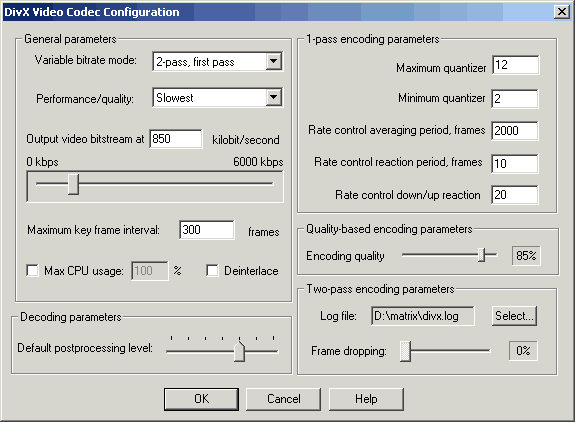Click the Minimum quantizer input box
Viewport: 575px width, 422px height.
[x=515, y=98]
